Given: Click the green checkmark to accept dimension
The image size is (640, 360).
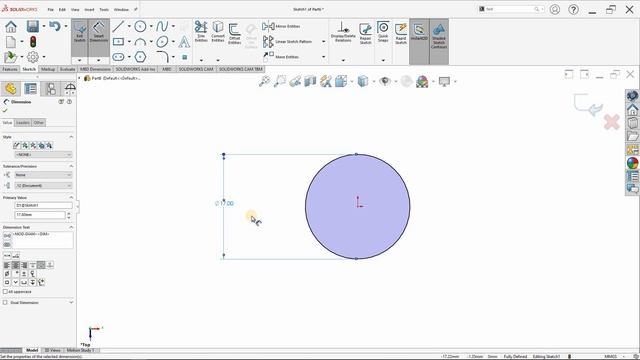Looking at the screenshot, I should point(5,111).
